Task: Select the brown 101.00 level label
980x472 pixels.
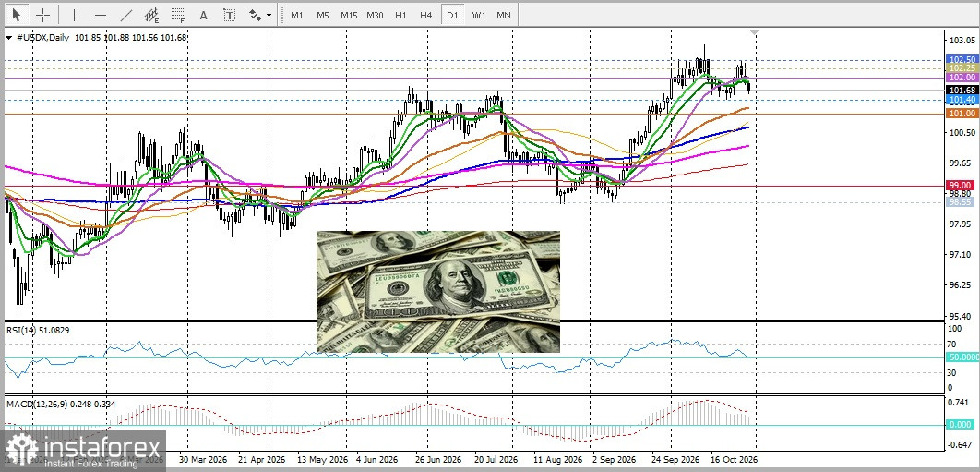Action: pyautogui.click(x=962, y=114)
